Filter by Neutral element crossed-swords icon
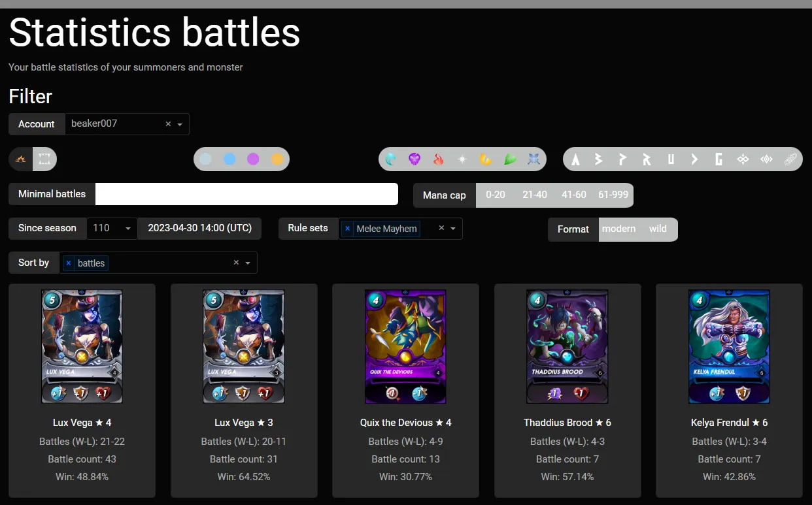812x505 pixels. click(x=533, y=159)
